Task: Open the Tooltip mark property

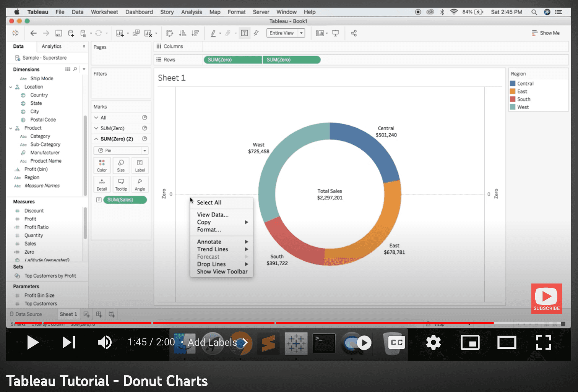Action: pyautogui.click(x=121, y=184)
